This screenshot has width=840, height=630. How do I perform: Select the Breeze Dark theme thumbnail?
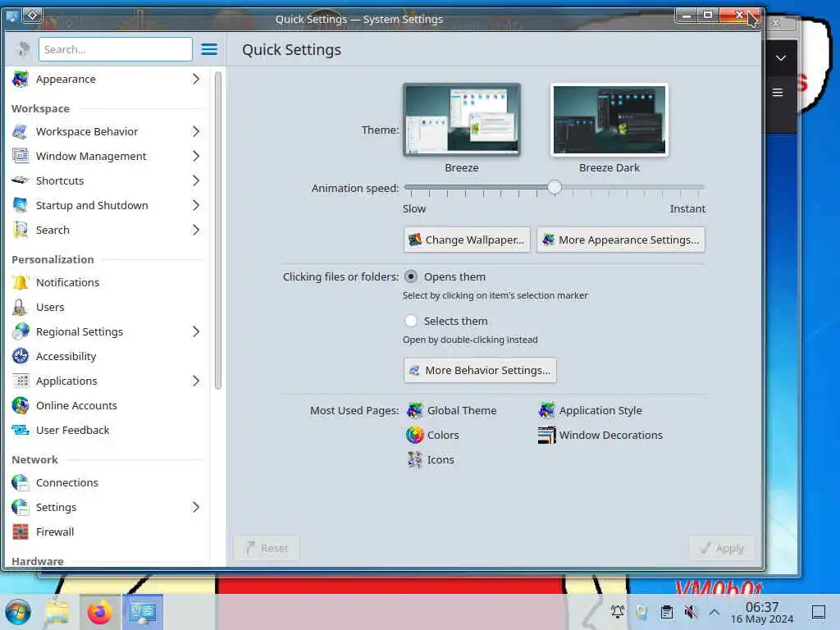(x=609, y=120)
